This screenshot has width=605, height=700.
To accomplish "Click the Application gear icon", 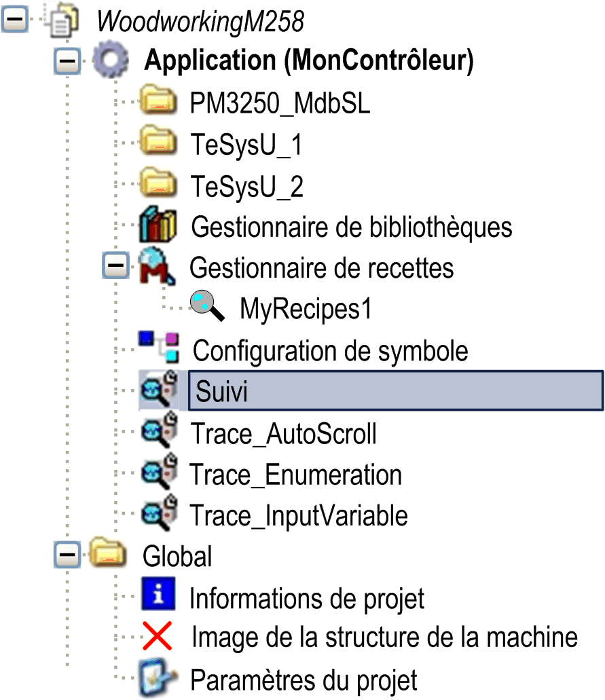I will click(x=111, y=61).
